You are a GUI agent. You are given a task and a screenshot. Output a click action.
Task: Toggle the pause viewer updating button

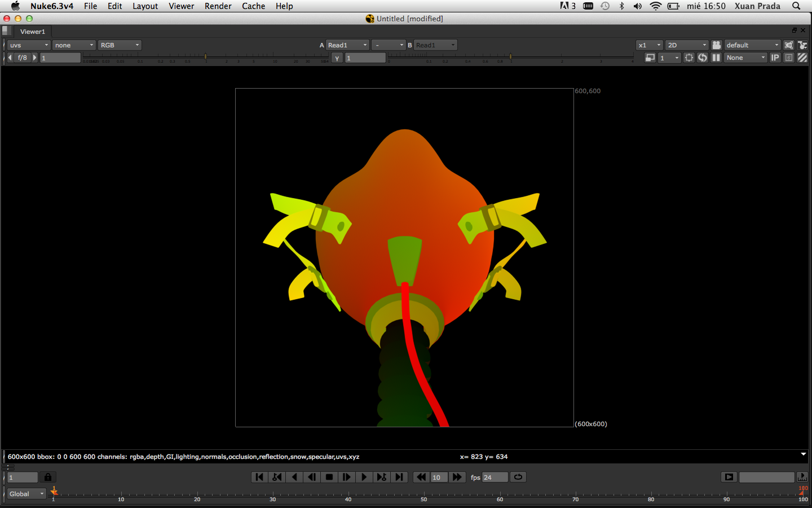(716, 58)
